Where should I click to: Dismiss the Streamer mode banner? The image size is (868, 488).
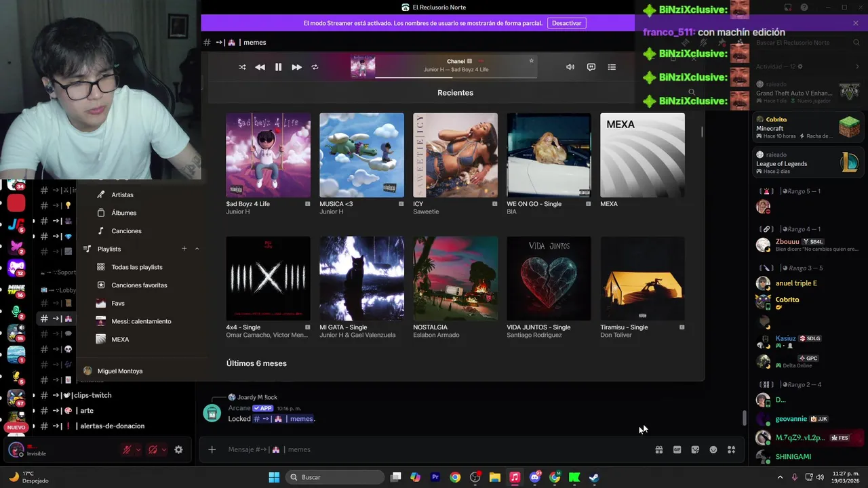point(856,23)
